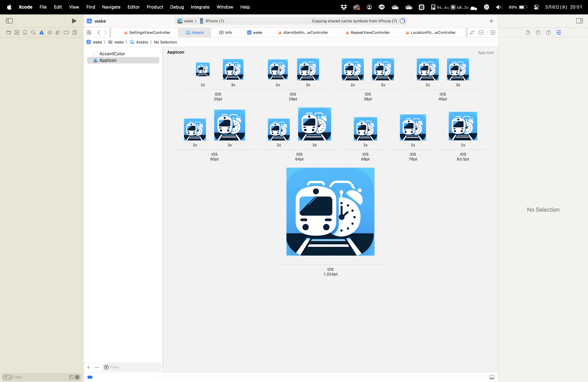Screen dimensions: 588x382
Task: Open the Bookmark navigator
Action: (25, 32)
